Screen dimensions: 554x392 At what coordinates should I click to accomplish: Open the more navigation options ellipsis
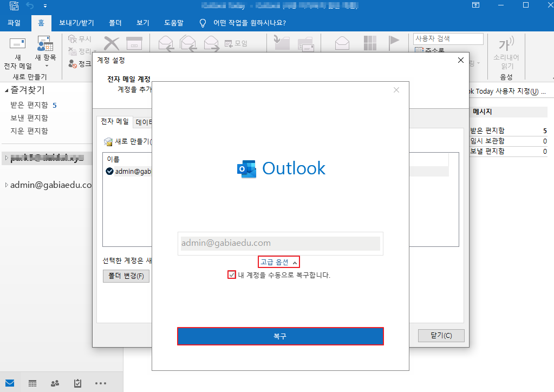click(101, 383)
